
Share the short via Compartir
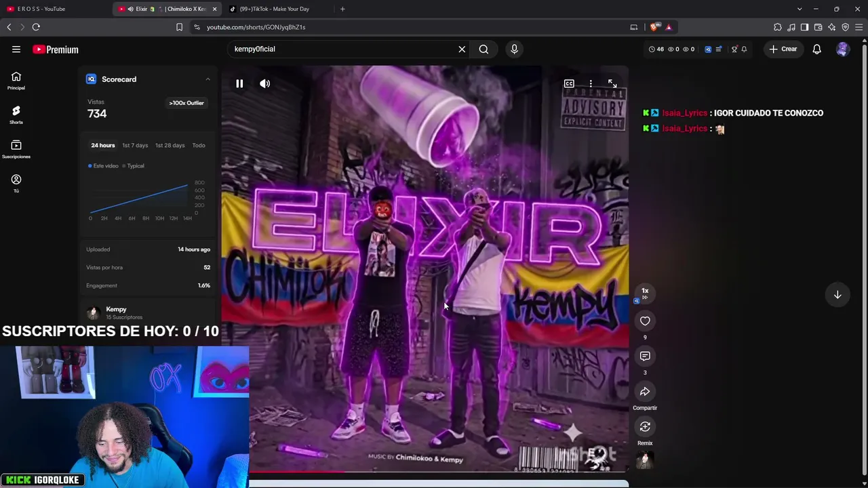pyautogui.click(x=645, y=391)
